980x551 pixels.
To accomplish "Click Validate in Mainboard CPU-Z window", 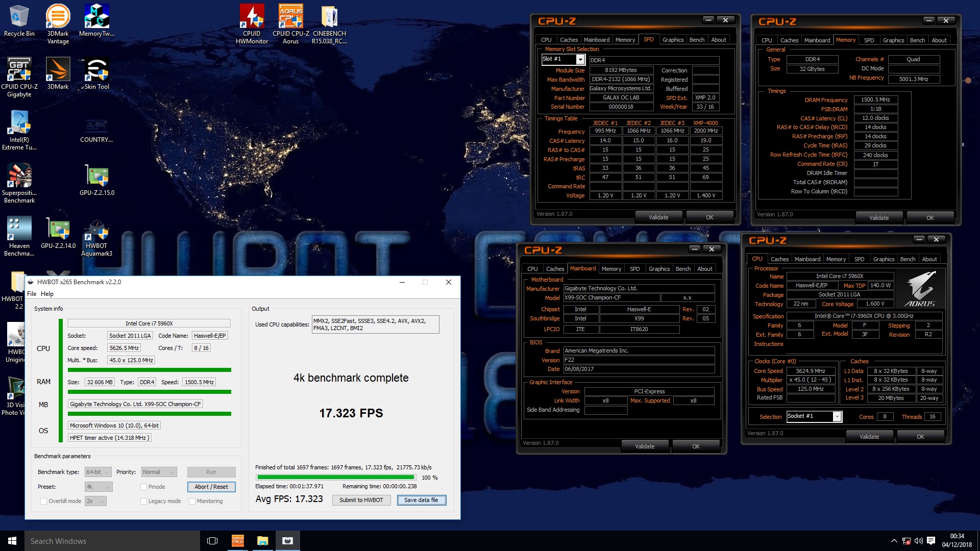I will (645, 446).
